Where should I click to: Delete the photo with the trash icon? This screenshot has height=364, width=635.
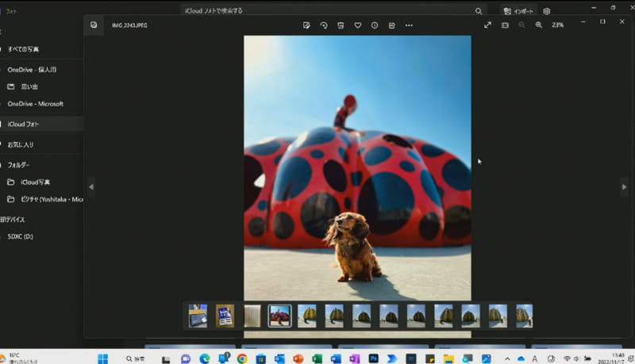(x=341, y=25)
